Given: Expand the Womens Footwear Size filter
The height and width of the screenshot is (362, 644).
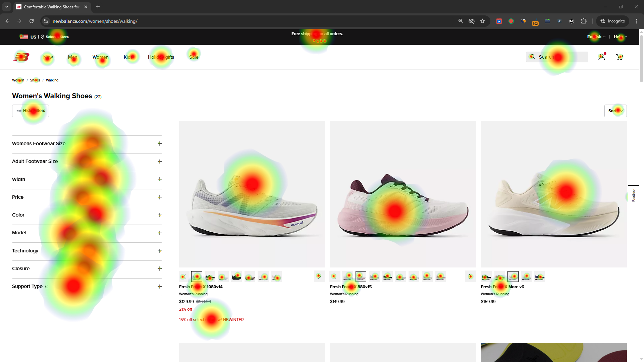Looking at the screenshot, I should point(87,143).
